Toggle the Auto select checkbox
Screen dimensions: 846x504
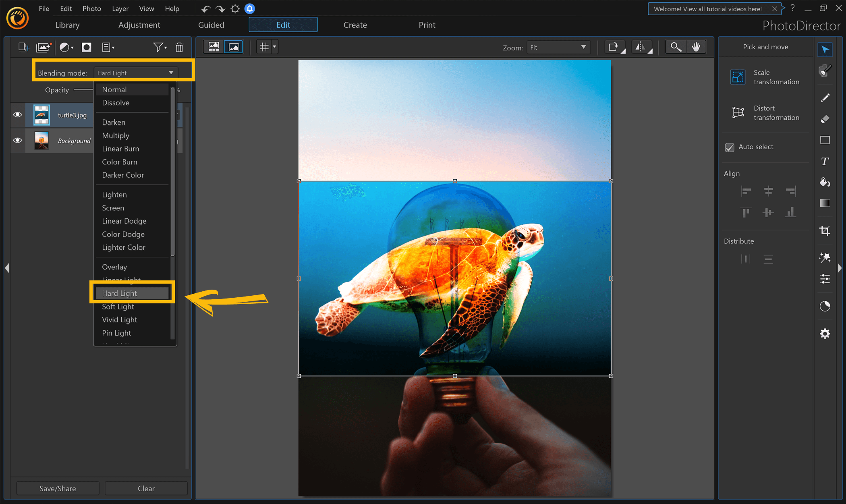click(730, 147)
